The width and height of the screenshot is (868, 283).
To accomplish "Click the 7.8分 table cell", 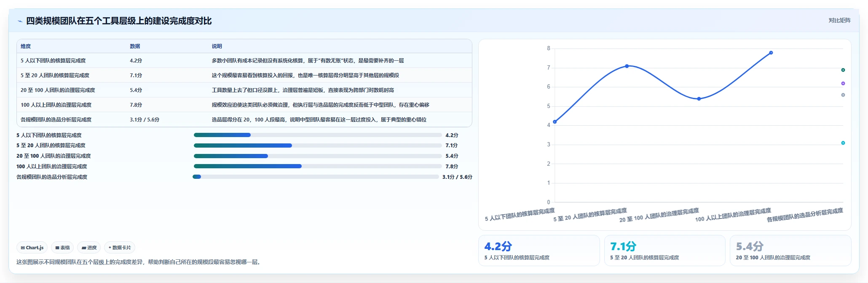I will (136, 105).
